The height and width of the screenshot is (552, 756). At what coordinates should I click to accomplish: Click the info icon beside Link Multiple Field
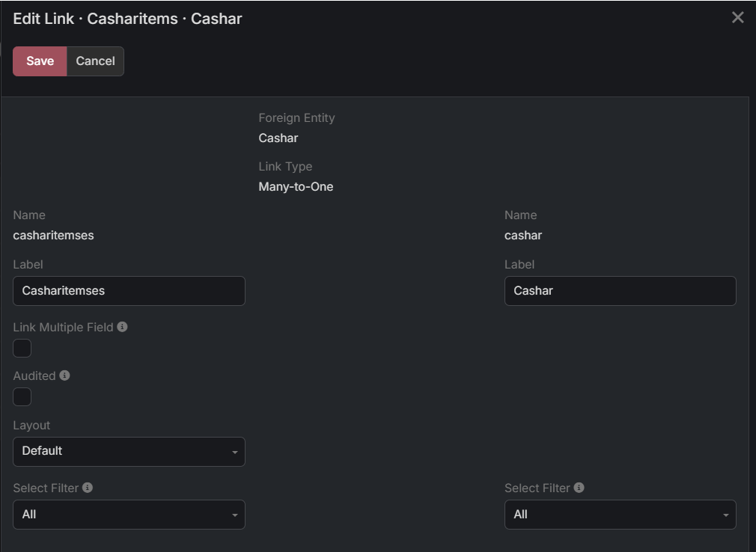[123, 327]
